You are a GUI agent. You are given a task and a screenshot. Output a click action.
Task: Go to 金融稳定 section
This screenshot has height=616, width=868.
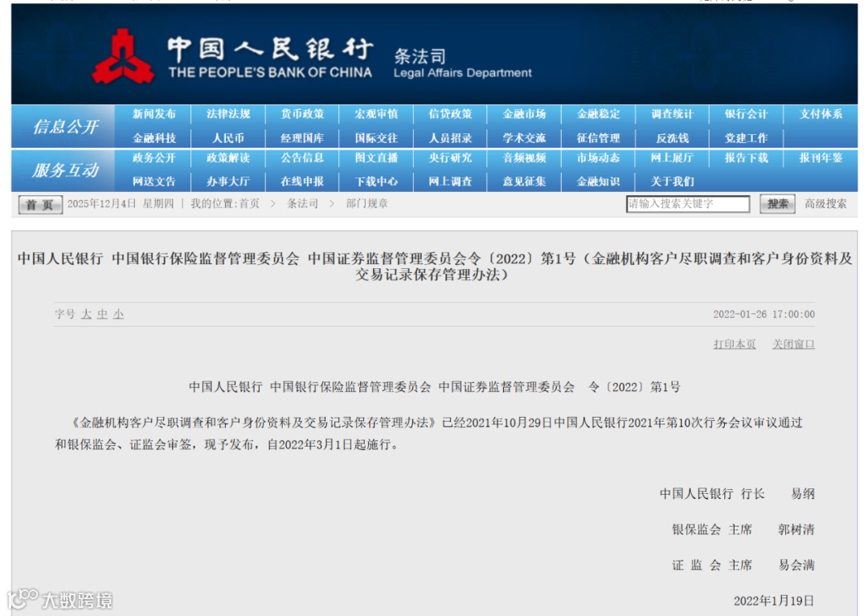click(599, 114)
